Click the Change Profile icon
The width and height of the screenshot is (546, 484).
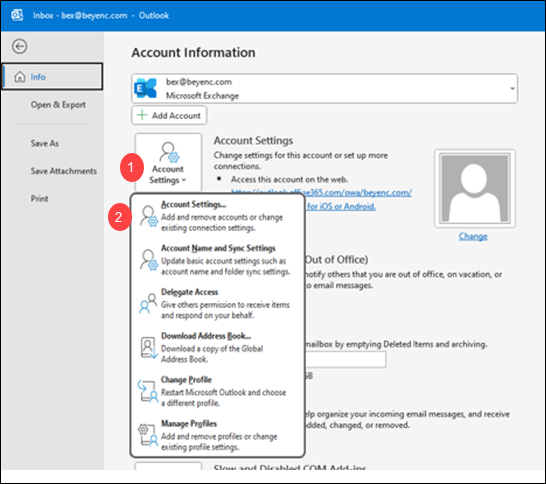click(x=148, y=391)
